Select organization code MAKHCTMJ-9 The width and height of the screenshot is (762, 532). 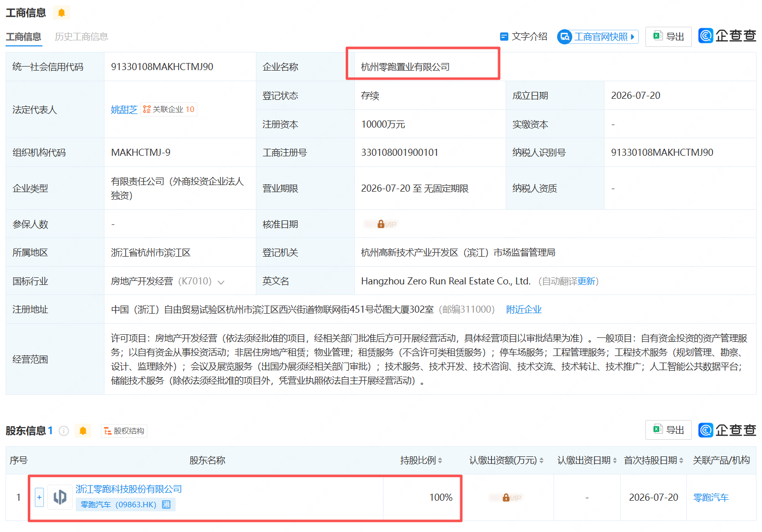(141, 152)
